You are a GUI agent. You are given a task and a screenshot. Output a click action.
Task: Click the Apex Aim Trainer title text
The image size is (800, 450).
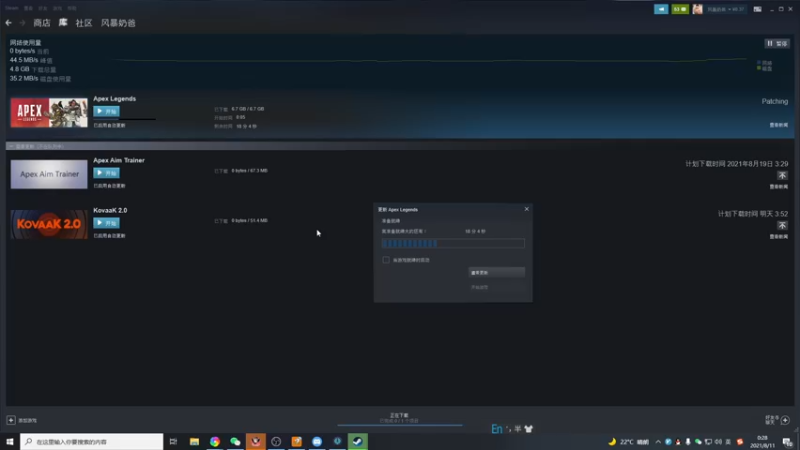point(119,160)
